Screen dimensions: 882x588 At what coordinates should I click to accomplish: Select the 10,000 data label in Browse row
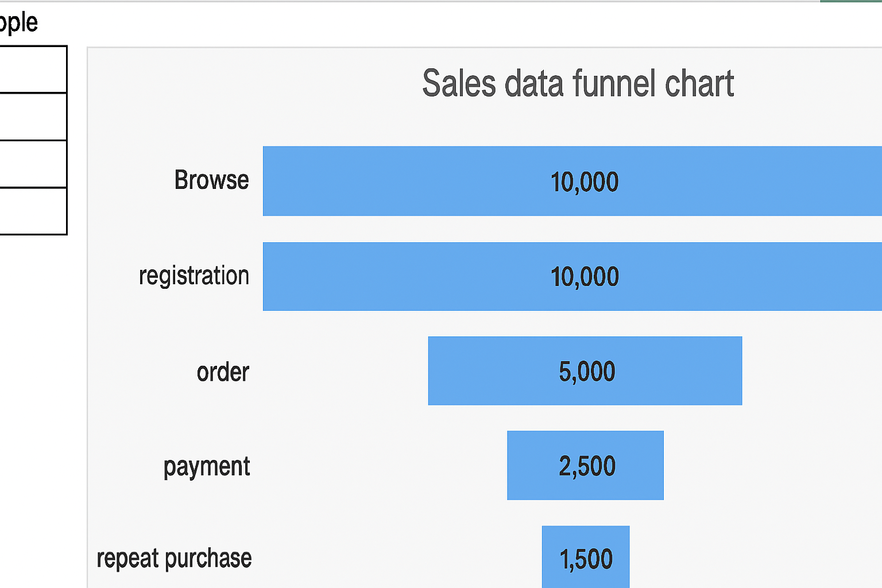tap(585, 182)
